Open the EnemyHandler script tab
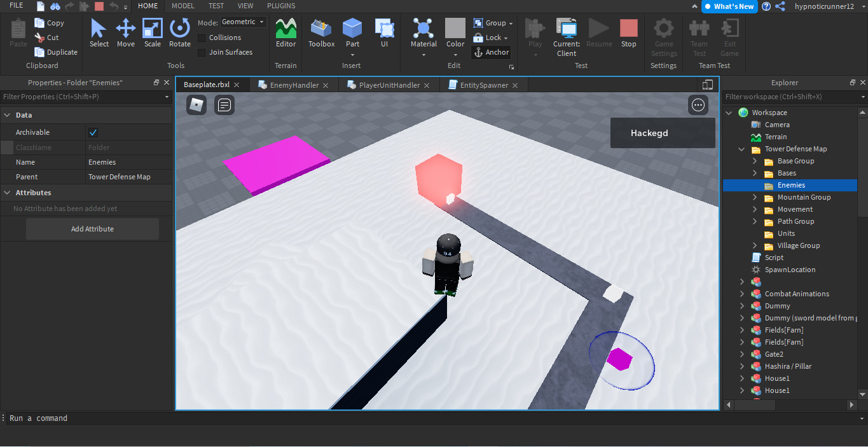The image size is (868, 447). point(294,85)
